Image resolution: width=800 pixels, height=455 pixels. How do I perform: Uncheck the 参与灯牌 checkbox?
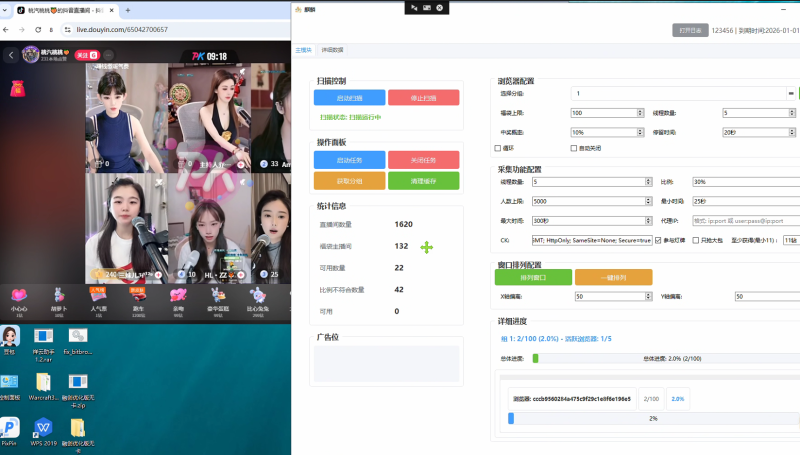click(x=658, y=240)
